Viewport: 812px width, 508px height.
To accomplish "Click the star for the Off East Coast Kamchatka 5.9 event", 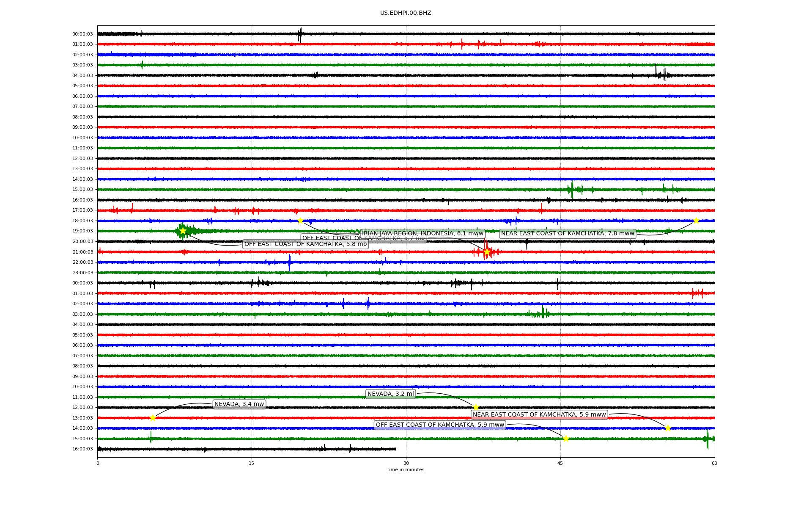I will click(x=566, y=439).
